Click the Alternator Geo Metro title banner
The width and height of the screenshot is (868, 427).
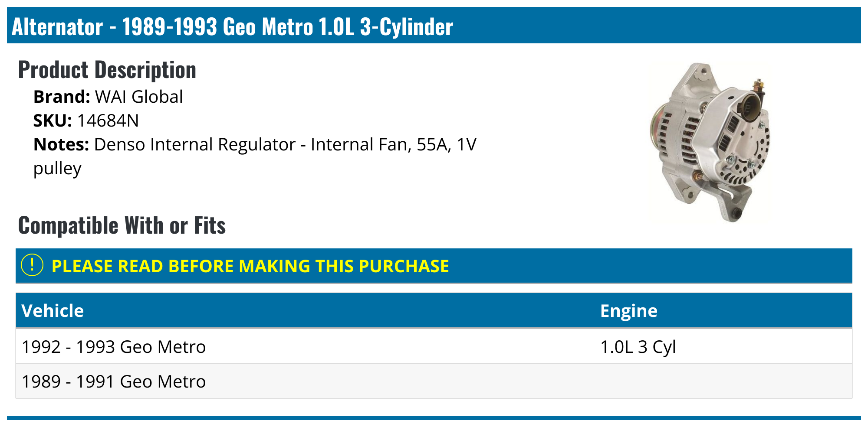tap(232, 26)
